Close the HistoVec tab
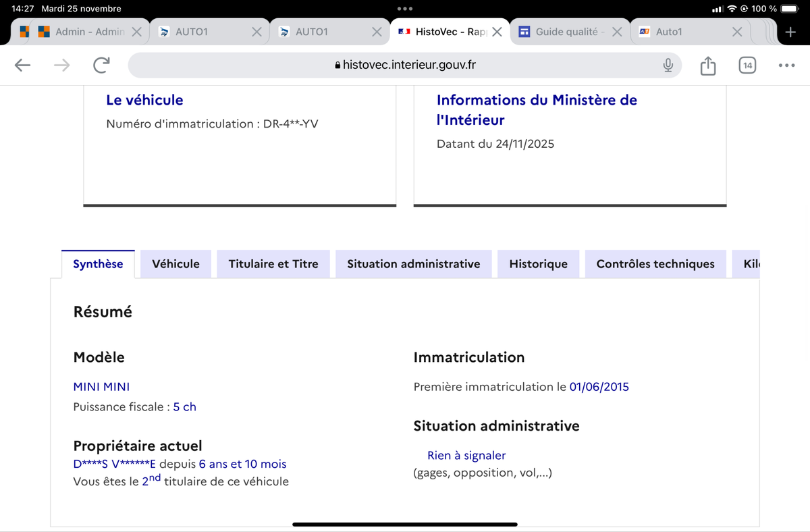810x532 pixels. coord(497,32)
